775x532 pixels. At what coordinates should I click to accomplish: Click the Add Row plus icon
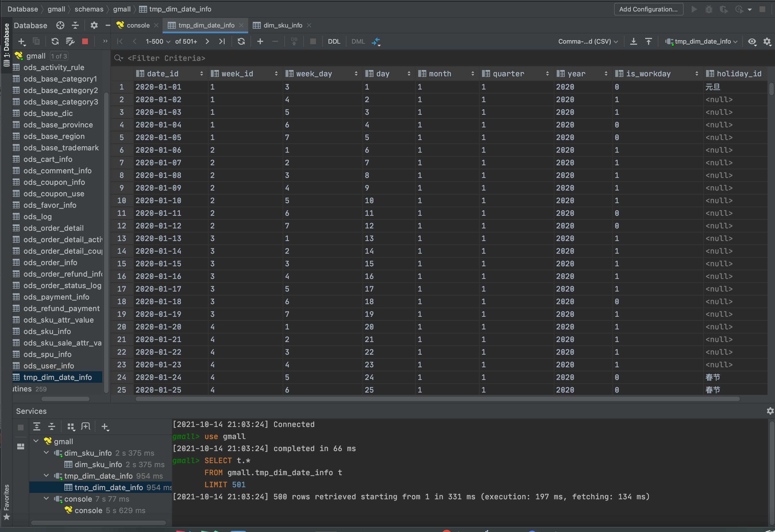(x=260, y=41)
